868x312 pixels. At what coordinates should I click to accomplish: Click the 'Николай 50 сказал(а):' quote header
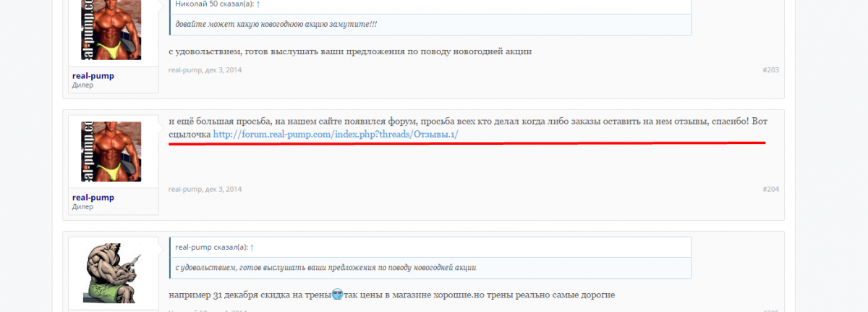(214, 4)
